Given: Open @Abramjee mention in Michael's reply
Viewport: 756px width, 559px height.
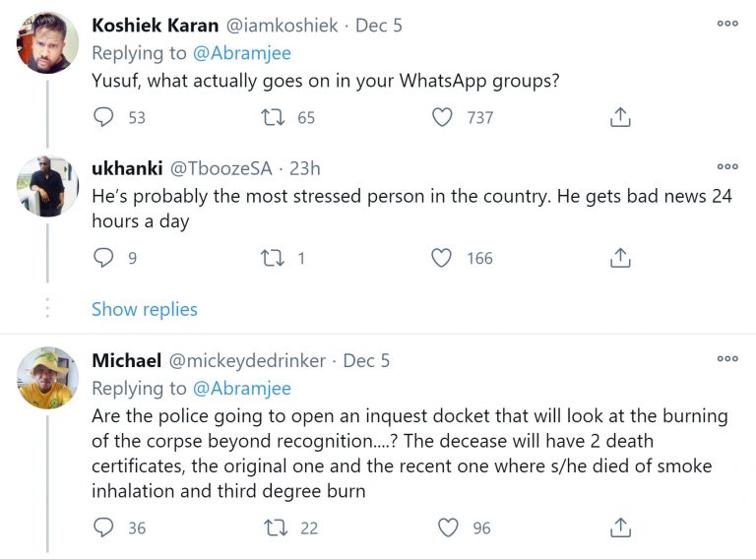Looking at the screenshot, I should point(241,389).
